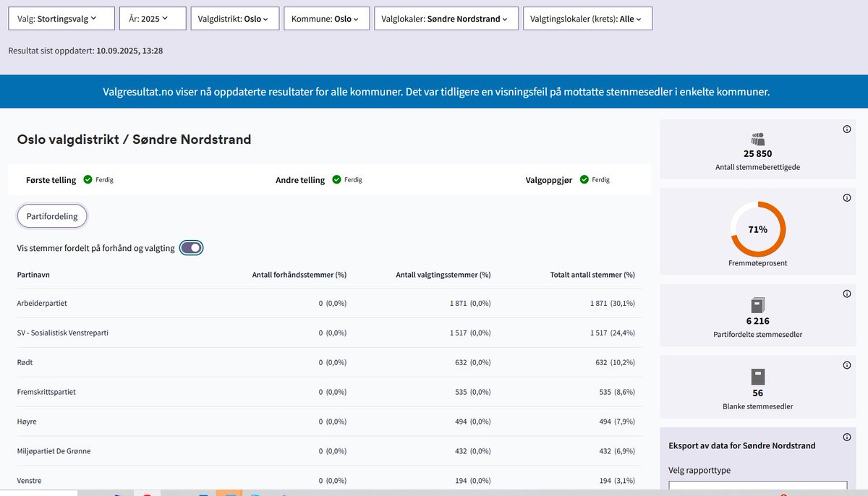This screenshot has width=868, height=496.
Task: Click info icon on Fremmøteprosent card
Action: tap(847, 198)
